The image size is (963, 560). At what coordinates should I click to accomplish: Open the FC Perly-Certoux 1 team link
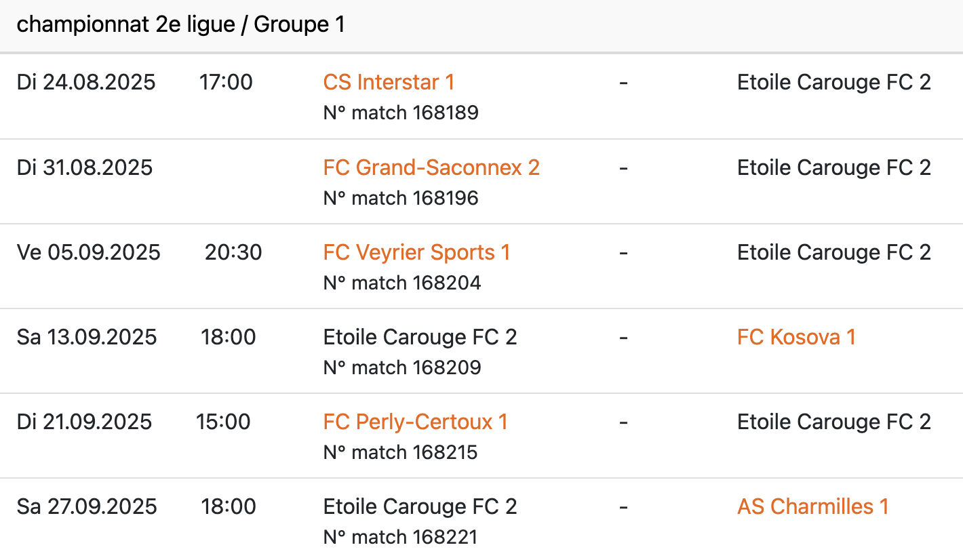[415, 422]
